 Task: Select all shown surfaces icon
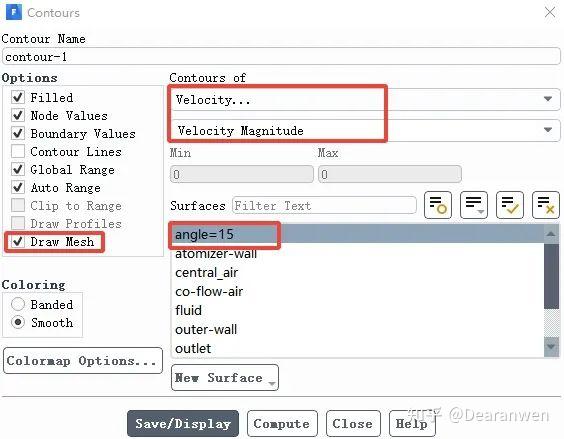click(510, 205)
